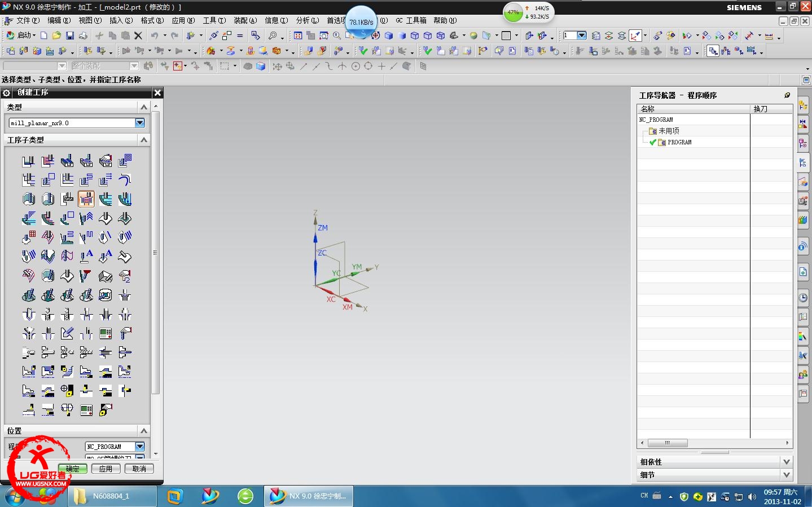Click the Create Geometry icon in insert toolbar
Image resolution: width=812 pixels, height=507 pixels.
click(37, 51)
